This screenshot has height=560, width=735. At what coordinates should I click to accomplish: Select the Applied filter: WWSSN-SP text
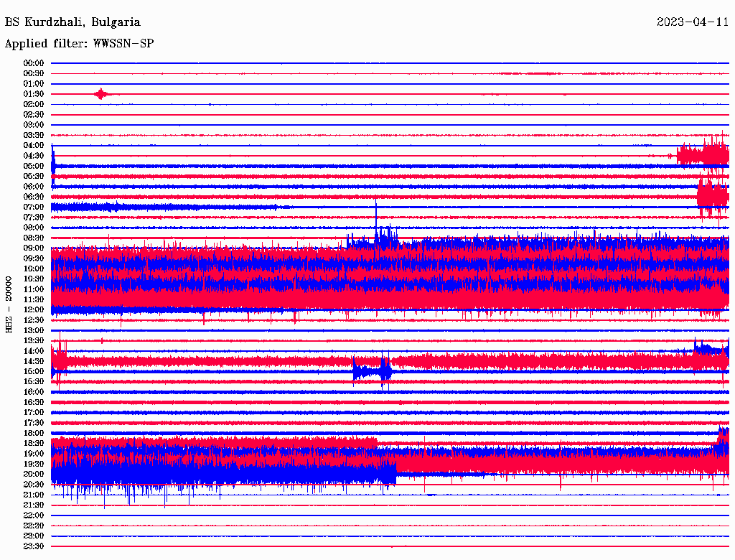79,44
